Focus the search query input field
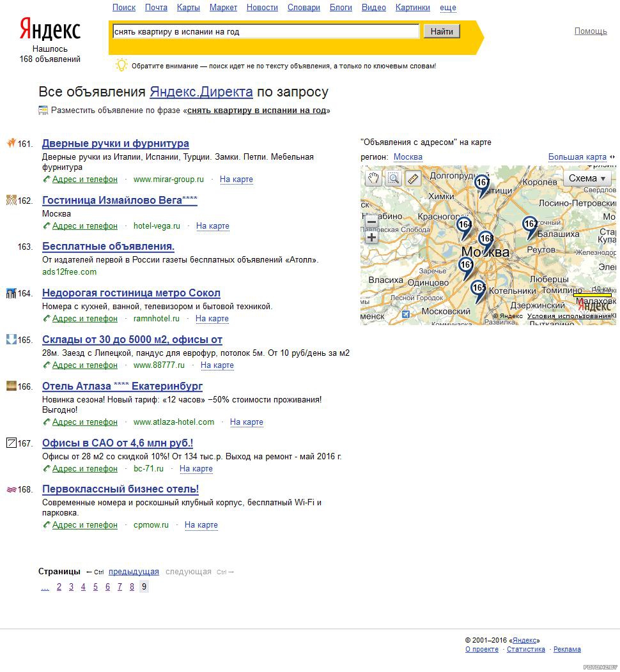Viewport: 620px width, 672px height. (265, 31)
